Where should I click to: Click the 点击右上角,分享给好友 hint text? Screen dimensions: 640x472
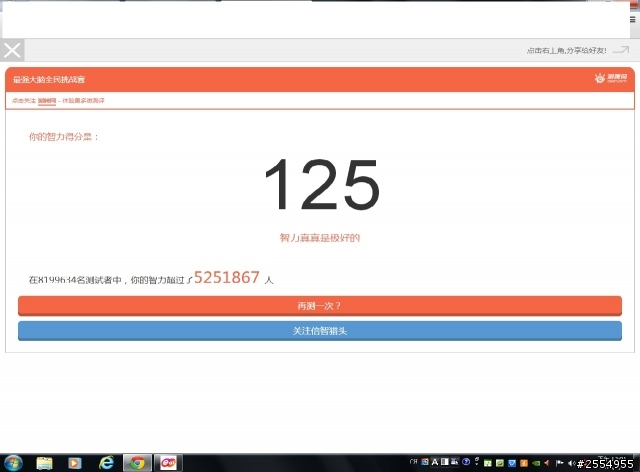click(x=567, y=51)
